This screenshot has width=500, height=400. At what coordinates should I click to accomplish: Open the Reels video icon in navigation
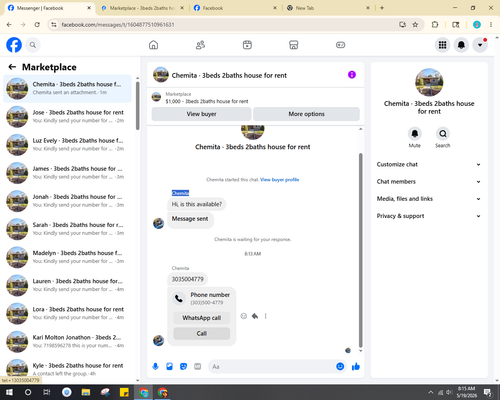247,45
